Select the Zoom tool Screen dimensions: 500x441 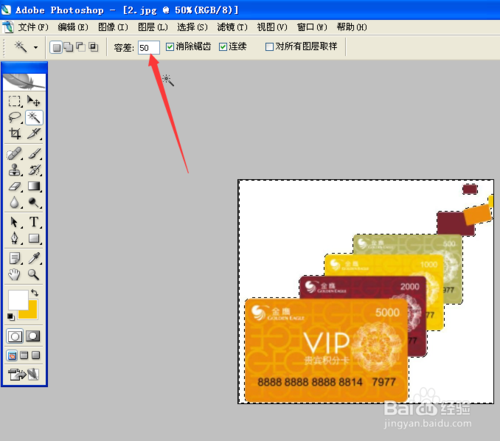coord(34,274)
